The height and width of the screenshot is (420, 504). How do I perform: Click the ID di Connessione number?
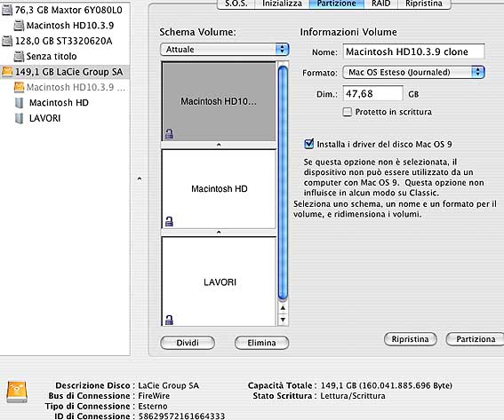click(x=181, y=416)
